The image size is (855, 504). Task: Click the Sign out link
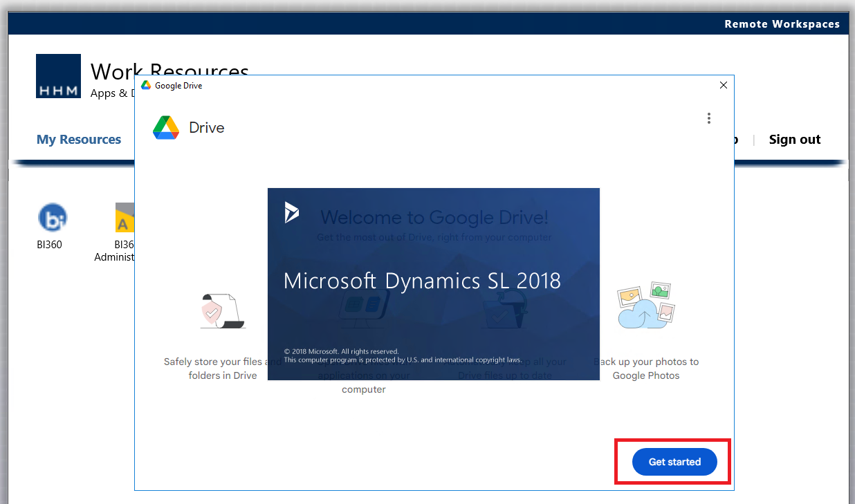795,140
